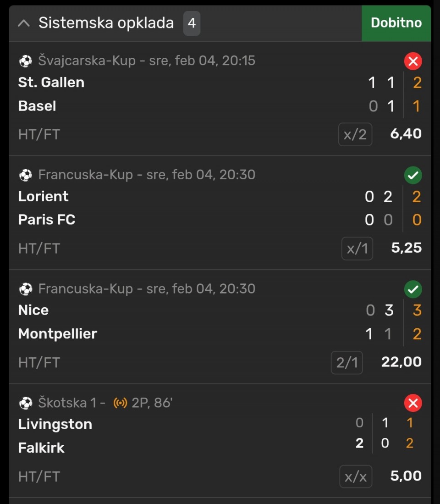
Task: Click the red lost icon on St. Gallen match
Action: (x=413, y=61)
